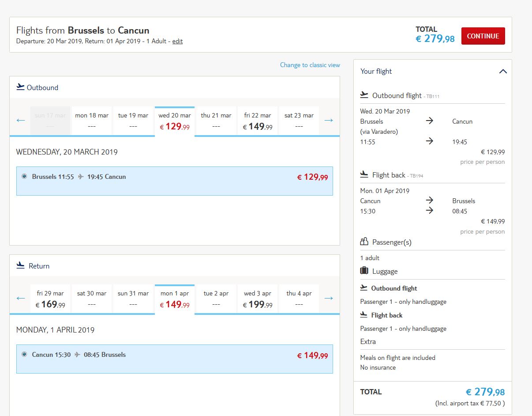
Task: Select the Cancun 15:30 flight radio button
Action: tap(24, 354)
